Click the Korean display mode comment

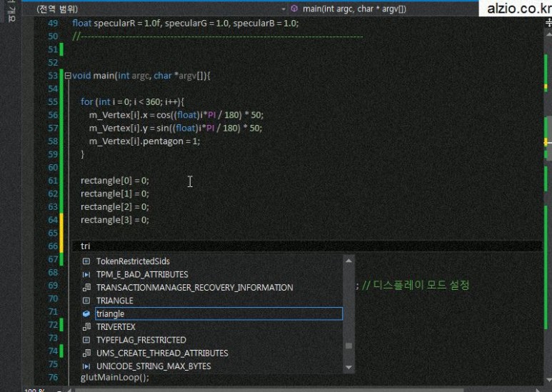[x=416, y=285]
